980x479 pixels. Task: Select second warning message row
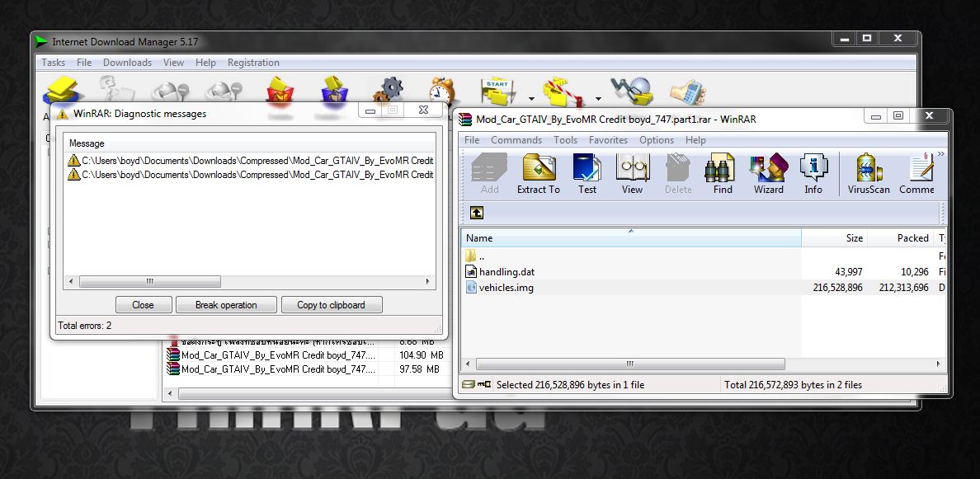point(250,174)
